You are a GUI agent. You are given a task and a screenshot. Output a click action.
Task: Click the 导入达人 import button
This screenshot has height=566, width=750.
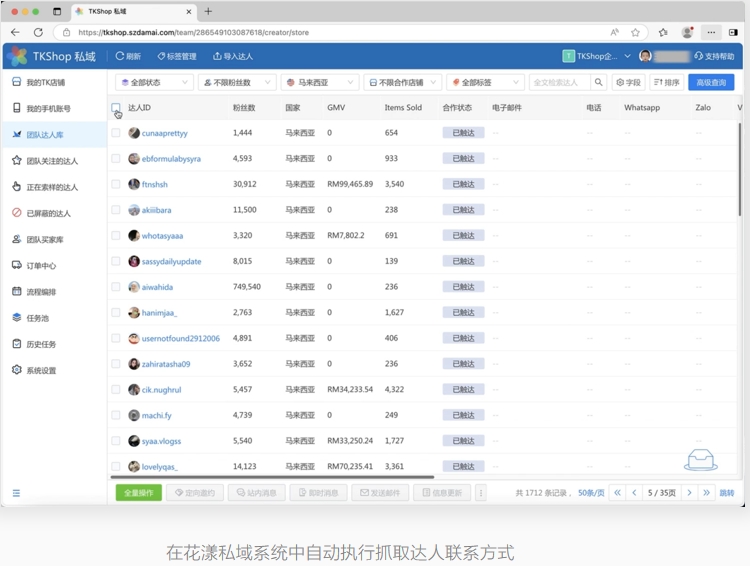point(233,56)
